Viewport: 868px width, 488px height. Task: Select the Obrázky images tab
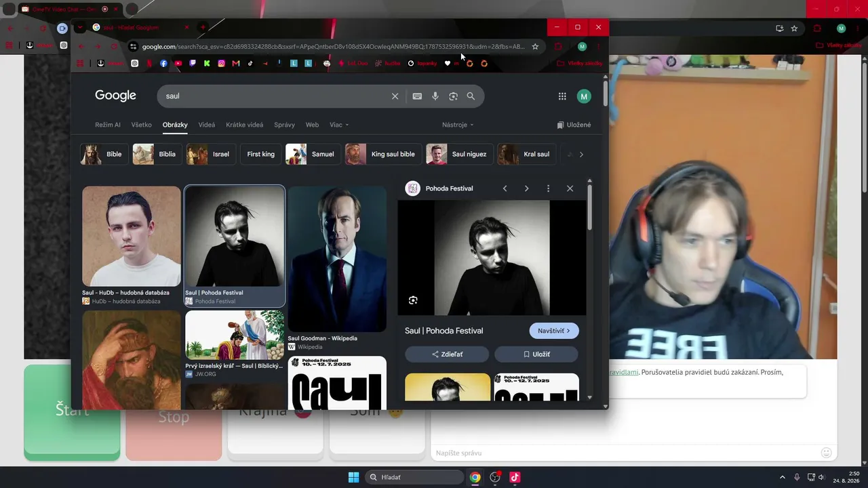click(x=175, y=125)
